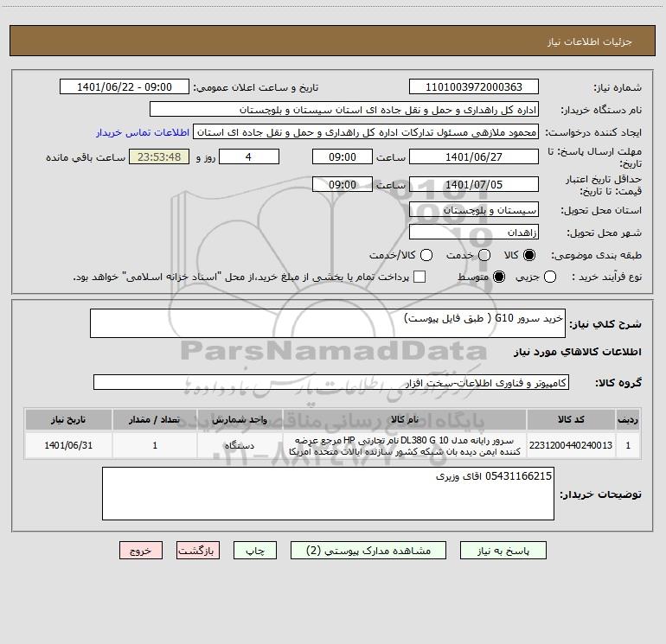Open the اطلاعات تماس خریدار link
Image resolution: width=666 pixels, height=644 pixels.
click(143, 132)
